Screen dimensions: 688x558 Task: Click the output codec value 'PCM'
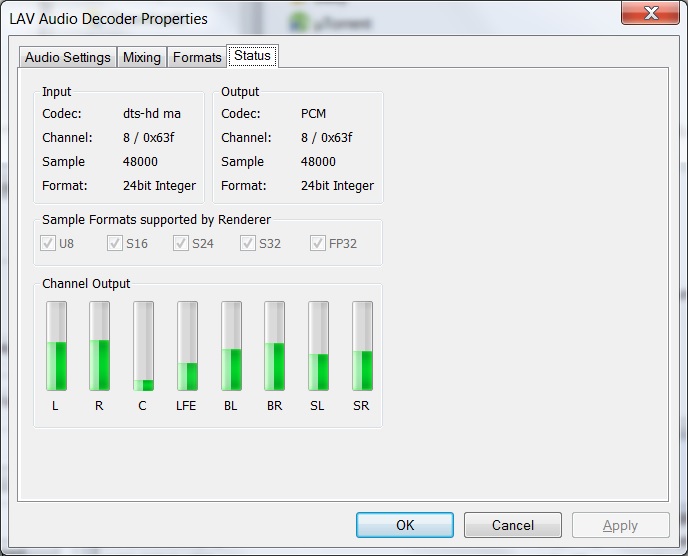313,114
